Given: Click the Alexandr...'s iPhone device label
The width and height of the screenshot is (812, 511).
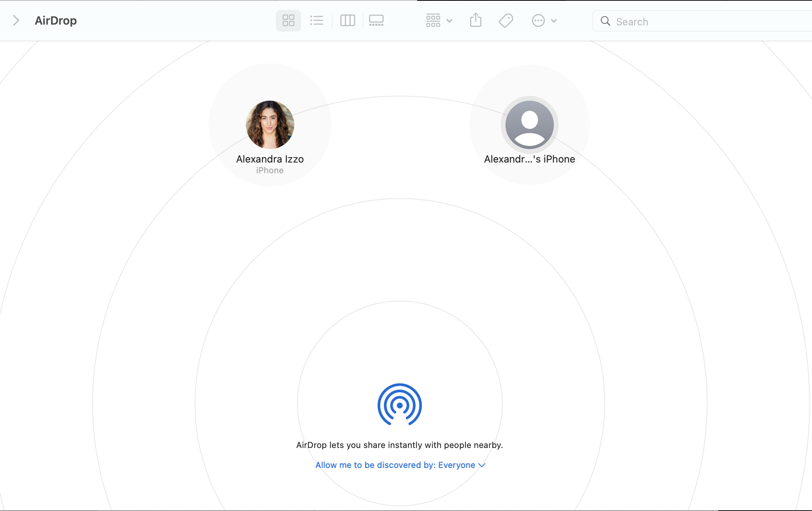Looking at the screenshot, I should tap(529, 159).
